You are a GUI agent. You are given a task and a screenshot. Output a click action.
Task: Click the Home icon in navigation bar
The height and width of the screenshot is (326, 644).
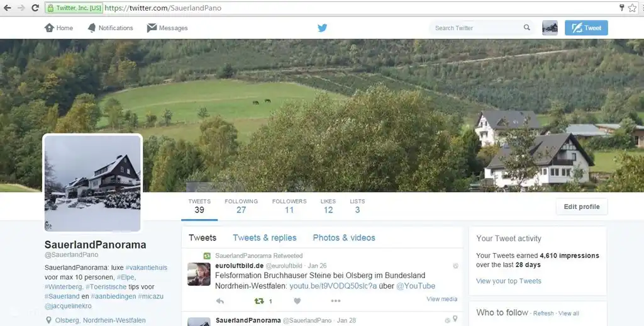click(x=49, y=28)
